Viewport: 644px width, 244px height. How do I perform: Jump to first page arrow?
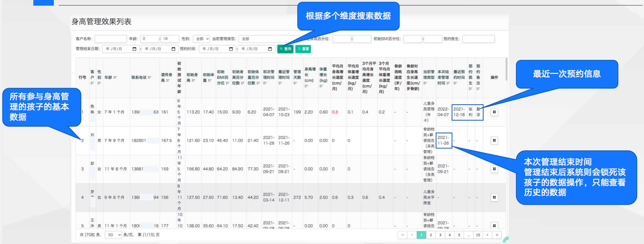click(x=402, y=235)
